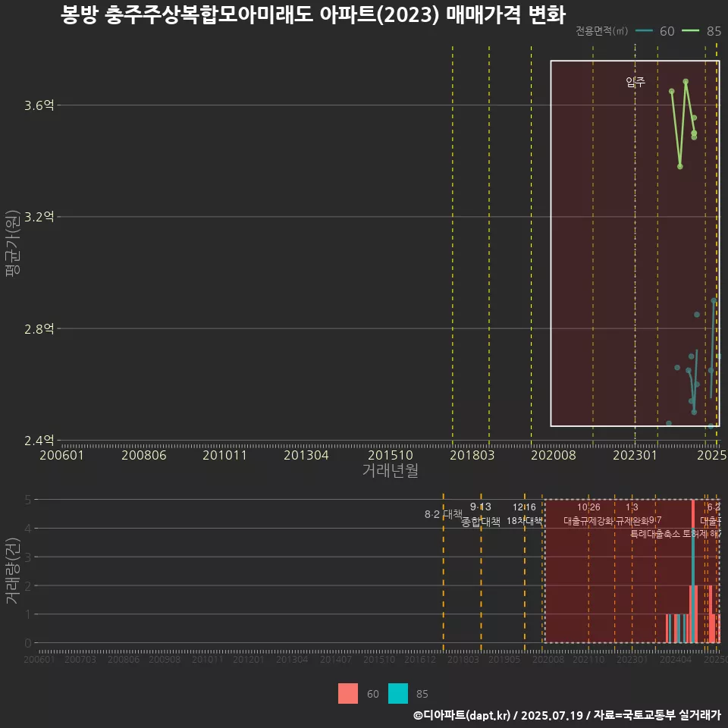Click the teal 60 line sample in the price legend
Screen dimensions: 728x728
pyautogui.click(x=644, y=31)
